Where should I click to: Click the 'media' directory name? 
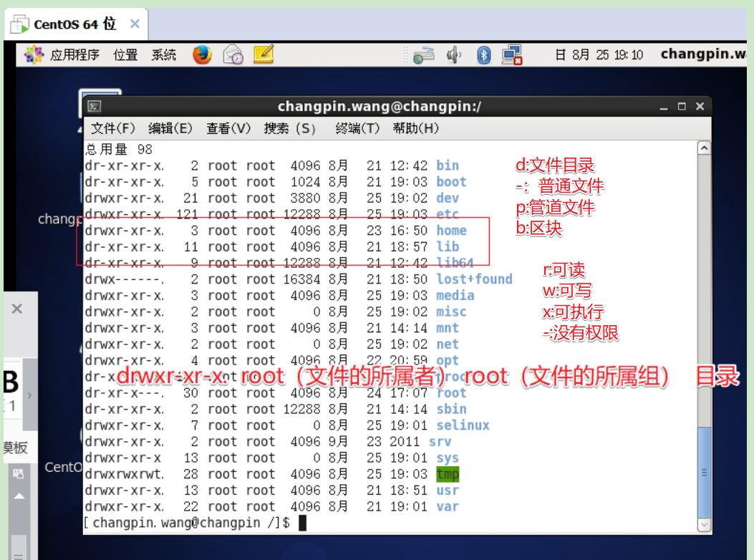(455, 295)
